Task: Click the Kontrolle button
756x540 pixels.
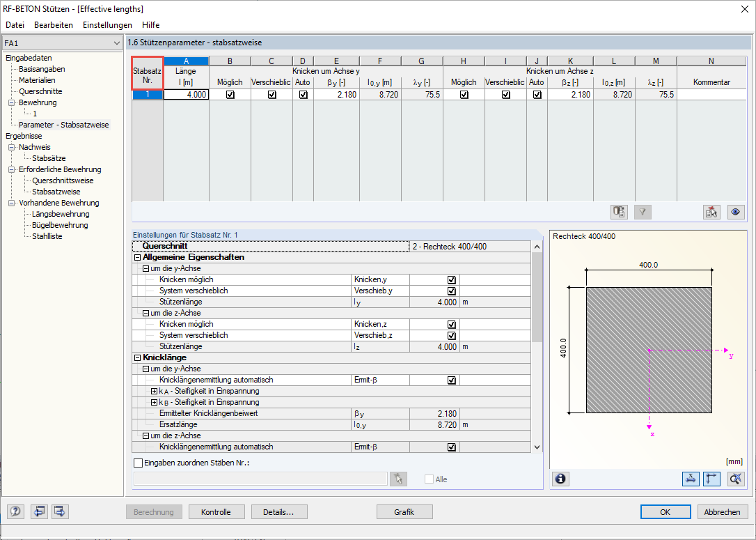Action: point(216,512)
